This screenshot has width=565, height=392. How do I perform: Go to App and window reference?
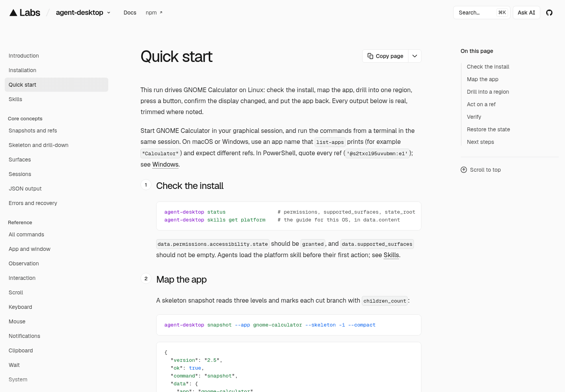click(x=56, y=249)
